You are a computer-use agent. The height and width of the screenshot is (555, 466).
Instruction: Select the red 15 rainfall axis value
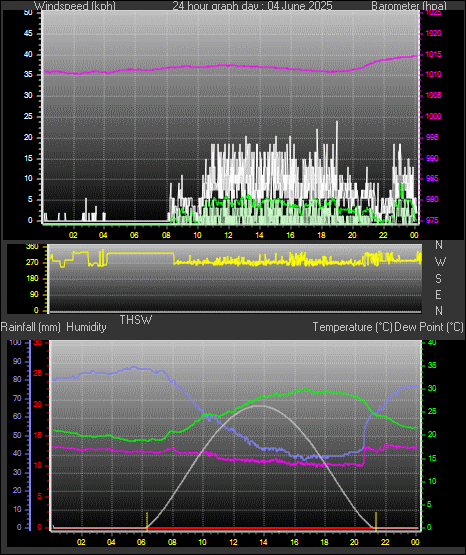(x=38, y=435)
